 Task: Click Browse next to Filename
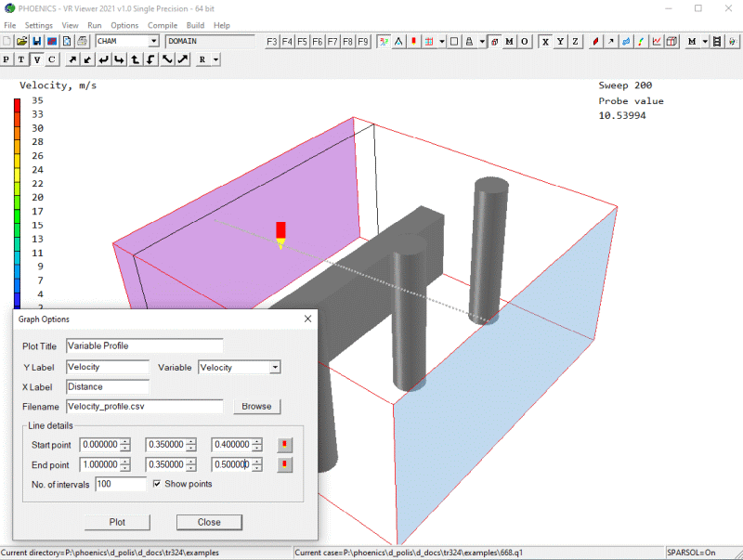pyautogui.click(x=256, y=406)
